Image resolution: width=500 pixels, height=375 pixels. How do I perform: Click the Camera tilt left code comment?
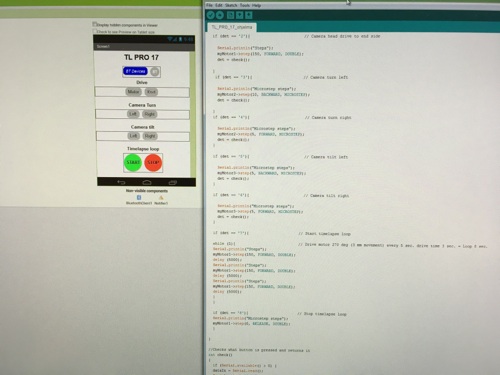326,157
